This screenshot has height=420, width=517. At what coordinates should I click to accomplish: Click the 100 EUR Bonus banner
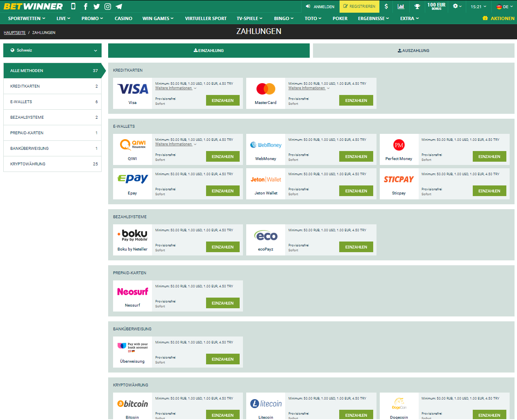[x=436, y=6]
